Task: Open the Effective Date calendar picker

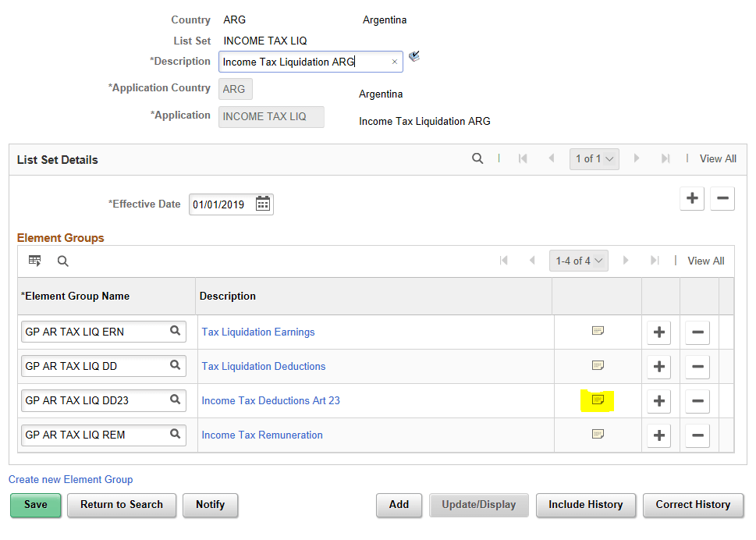Action: [x=263, y=204]
